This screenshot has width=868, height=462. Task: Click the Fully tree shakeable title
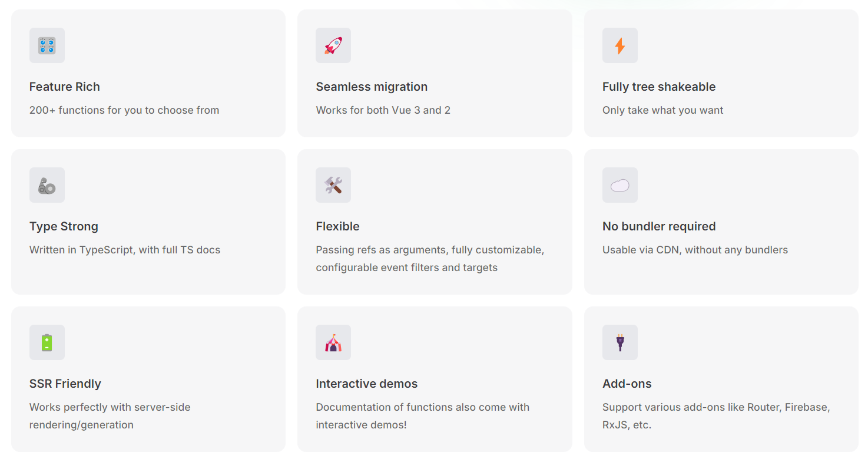(659, 87)
